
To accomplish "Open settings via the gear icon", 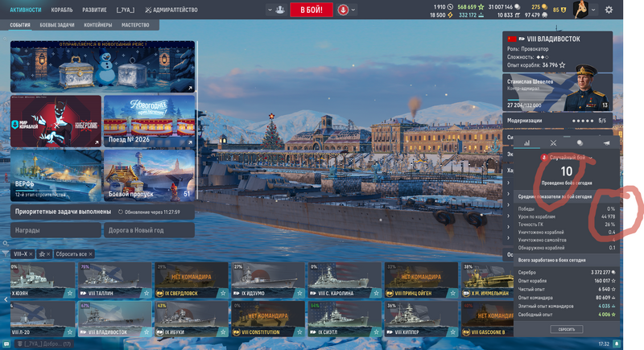I will pyautogui.click(x=609, y=10).
